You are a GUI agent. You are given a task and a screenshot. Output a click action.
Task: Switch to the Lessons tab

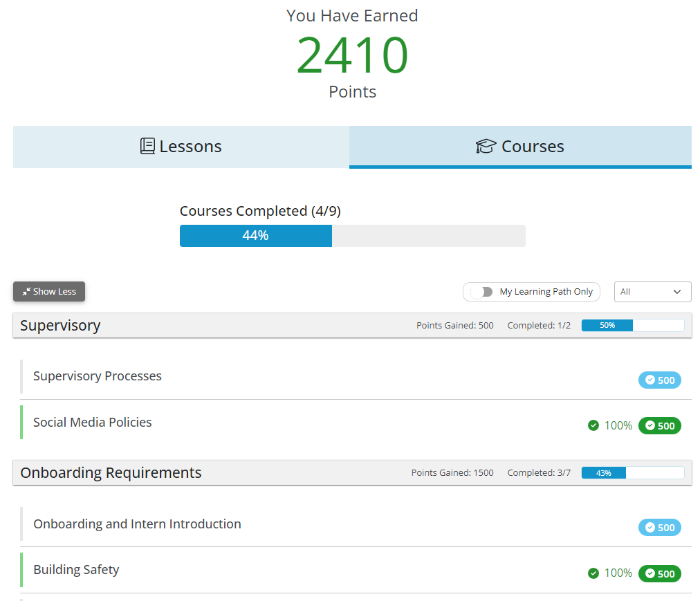click(x=181, y=147)
